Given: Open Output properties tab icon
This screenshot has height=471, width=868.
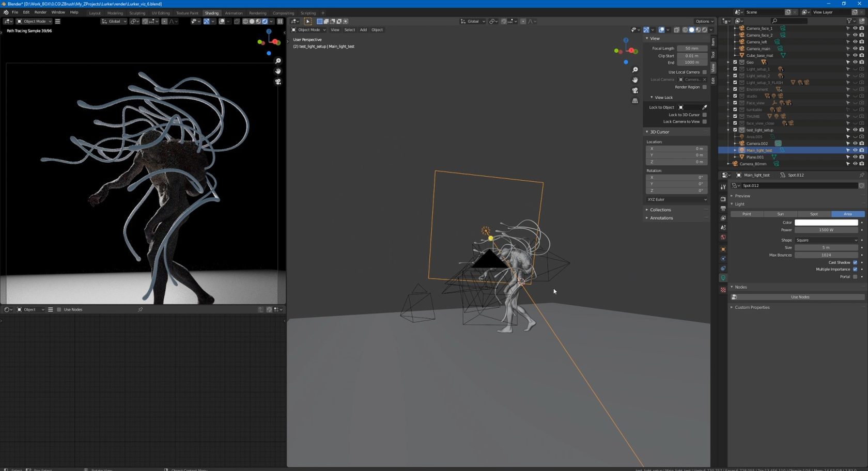Looking at the screenshot, I should point(723,208).
